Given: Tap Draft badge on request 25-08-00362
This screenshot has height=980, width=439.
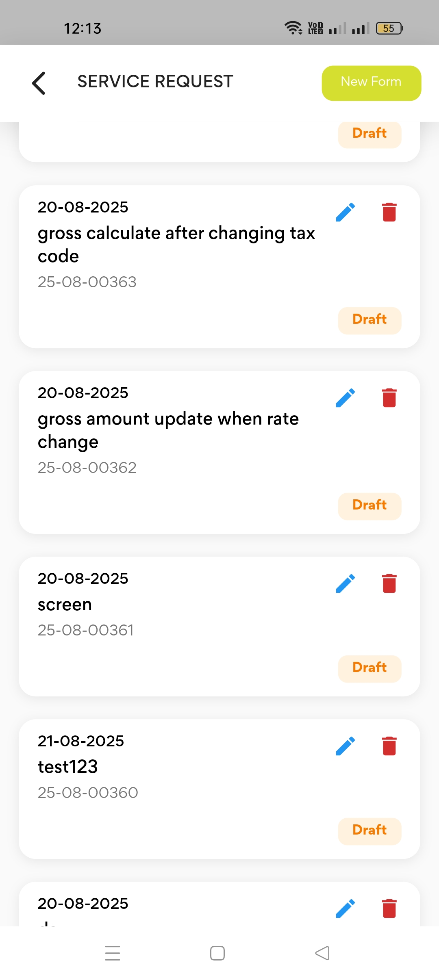Looking at the screenshot, I should [x=369, y=506].
